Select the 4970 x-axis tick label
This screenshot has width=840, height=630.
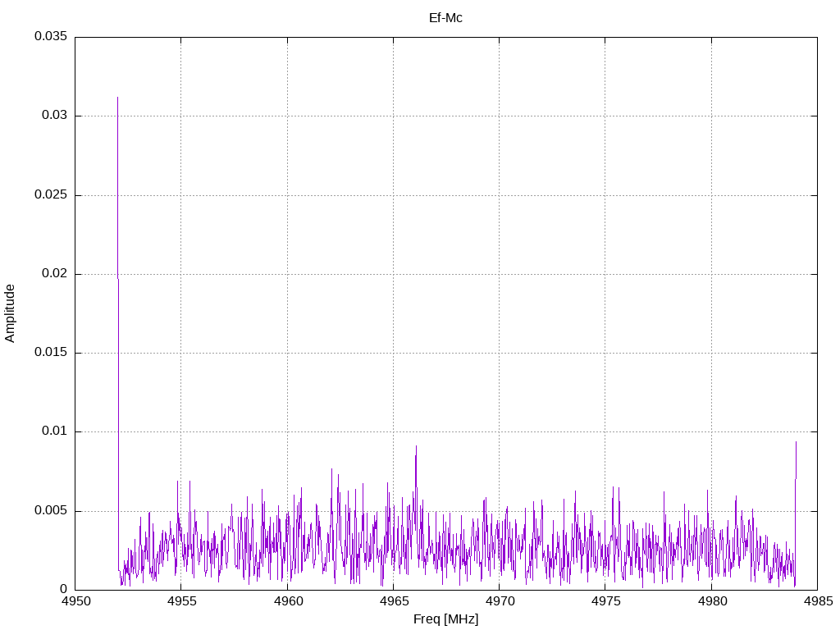499,601
